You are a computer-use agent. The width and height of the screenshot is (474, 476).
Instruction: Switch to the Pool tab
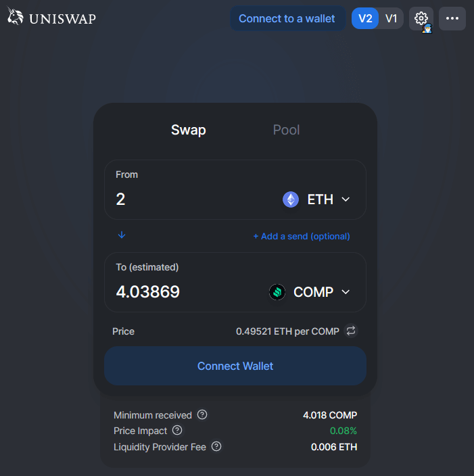(286, 130)
